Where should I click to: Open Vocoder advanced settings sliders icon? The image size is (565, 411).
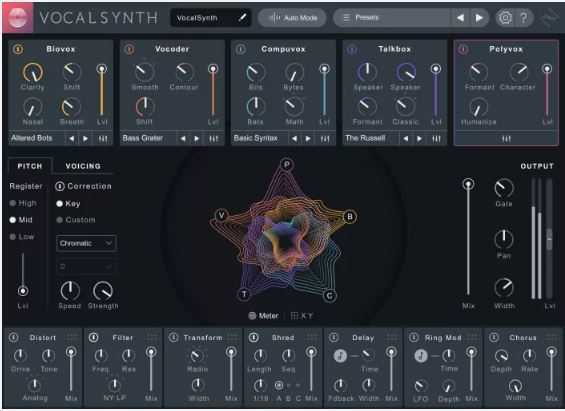click(x=214, y=139)
